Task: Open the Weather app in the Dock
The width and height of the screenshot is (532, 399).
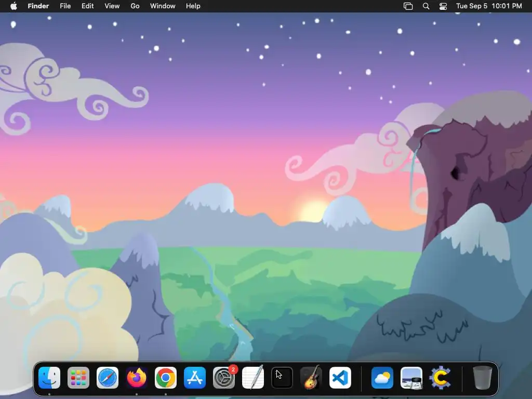Action: pyautogui.click(x=382, y=378)
